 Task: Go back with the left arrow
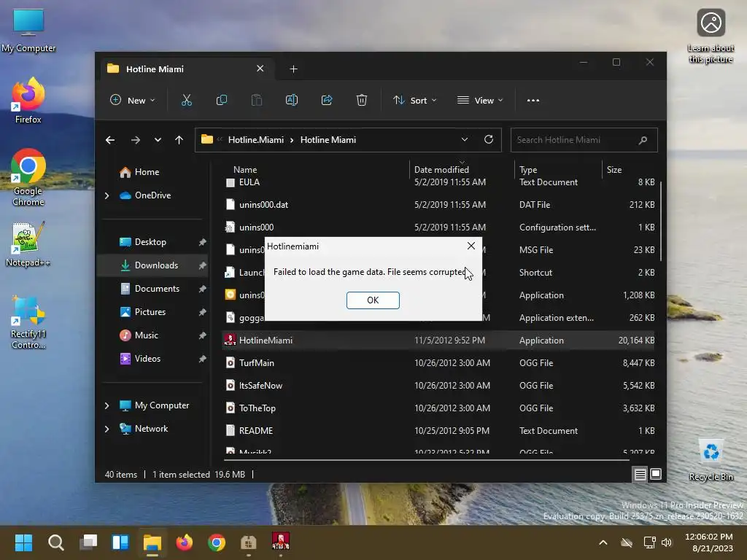pos(110,140)
